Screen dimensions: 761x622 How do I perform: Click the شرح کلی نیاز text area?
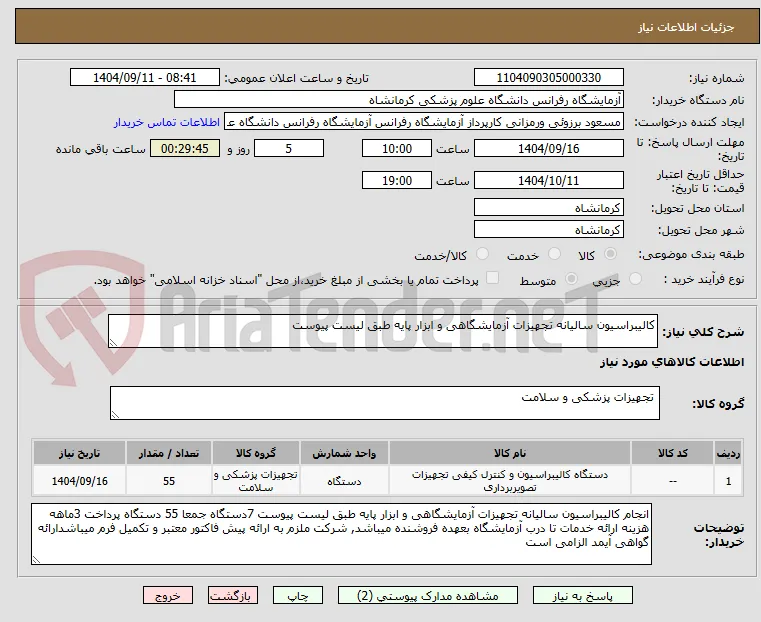(x=382, y=331)
